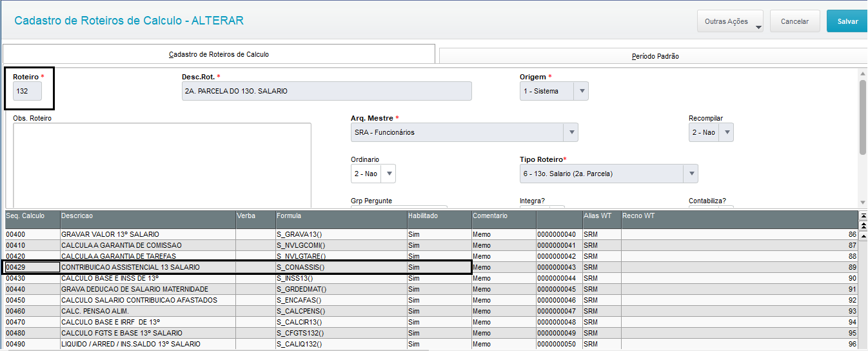Select row CALCULO BASE E IRRF DE 13º
This screenshot has width=868, height=351.
pyautogui.click(x=431, y=322)
